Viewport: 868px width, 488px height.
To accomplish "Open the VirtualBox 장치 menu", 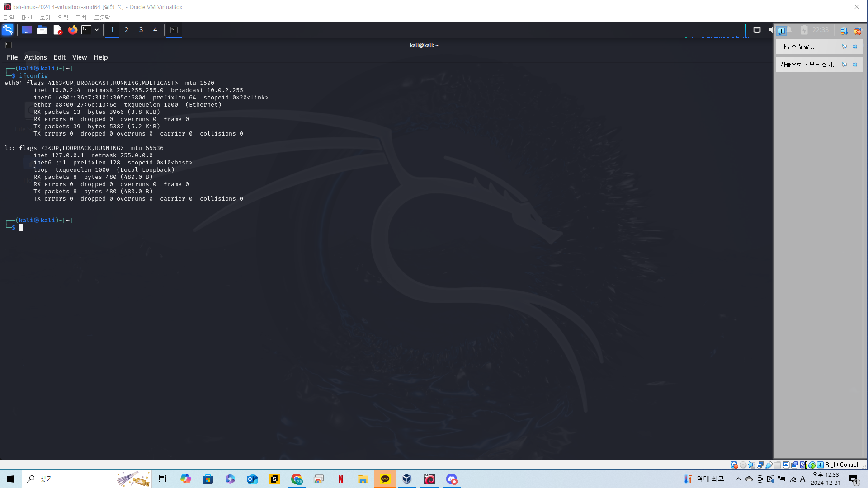I will pyautogui.click(x=81, y=18).
